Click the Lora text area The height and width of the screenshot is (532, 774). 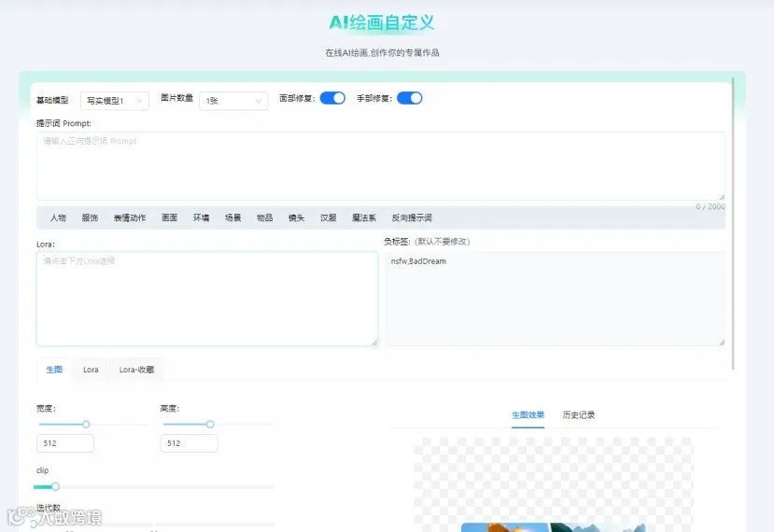(207, 299)
